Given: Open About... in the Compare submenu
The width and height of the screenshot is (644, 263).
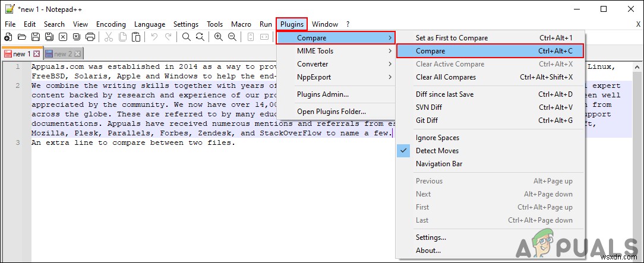Looking at the screenshot, I should tap(428, 251).
